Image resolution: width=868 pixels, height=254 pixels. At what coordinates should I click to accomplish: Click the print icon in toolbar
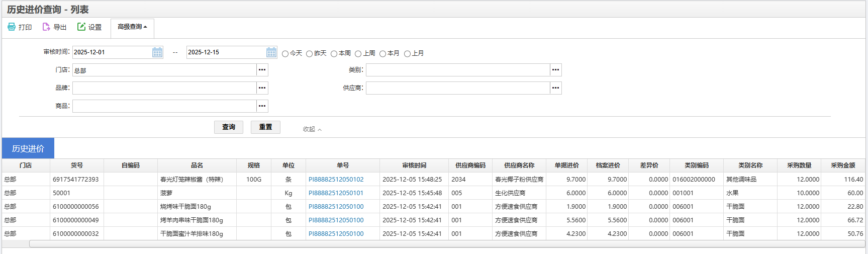12,27
